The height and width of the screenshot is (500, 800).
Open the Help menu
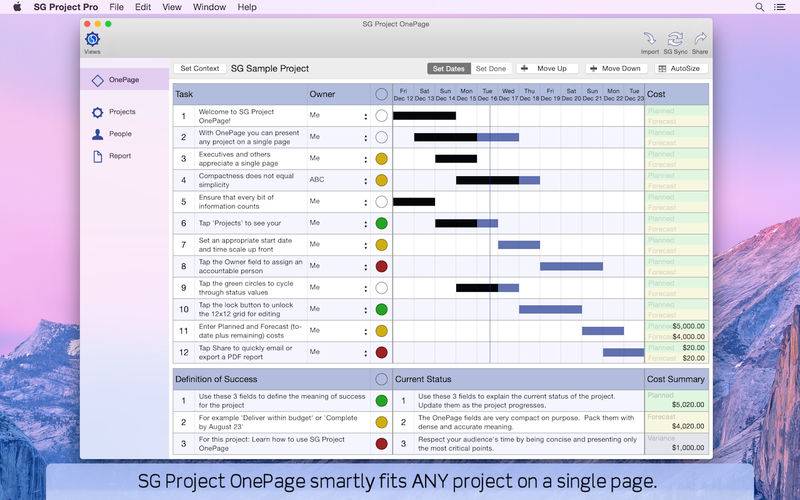(247, 7)
